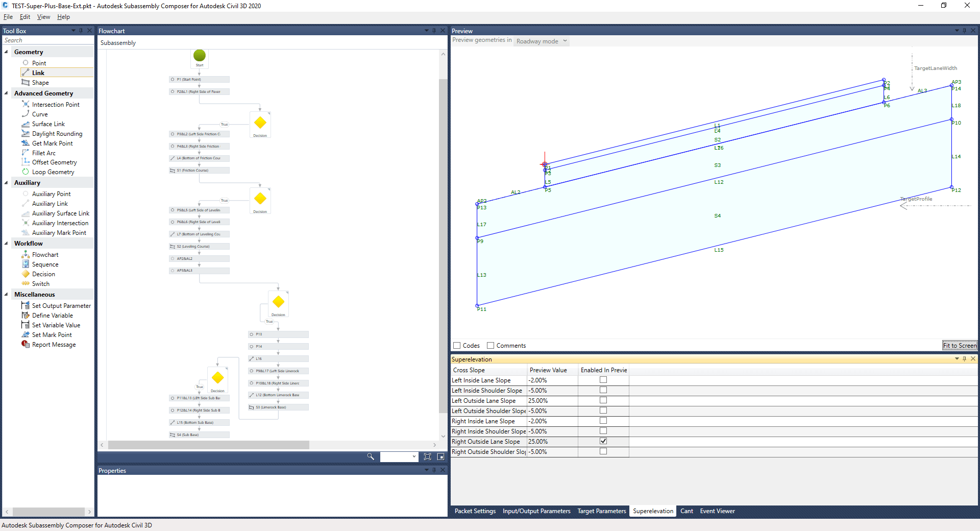
Task: Adjust the flowchart zoom selector
Action: click(400, 456)
